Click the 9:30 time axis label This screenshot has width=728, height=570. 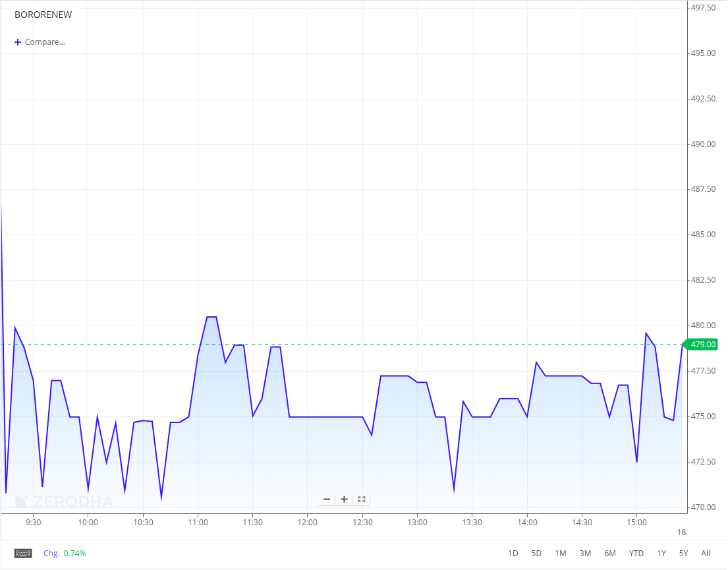coord(33,522)
